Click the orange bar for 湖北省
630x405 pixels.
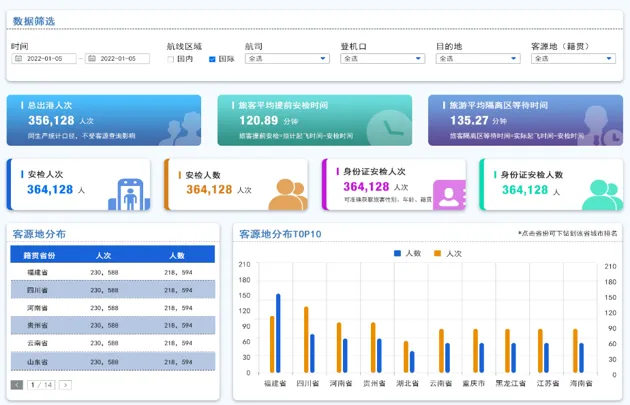(x=406, y=357)
